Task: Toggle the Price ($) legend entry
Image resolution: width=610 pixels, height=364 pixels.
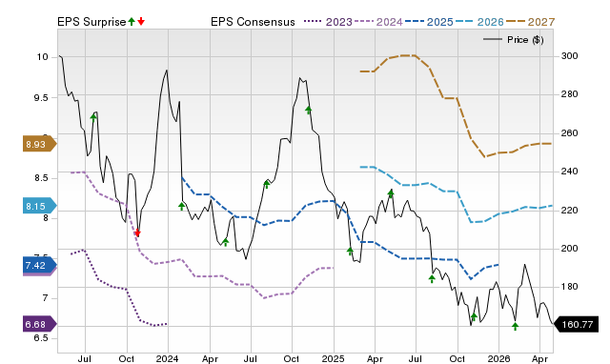Action: pos(513,40)
